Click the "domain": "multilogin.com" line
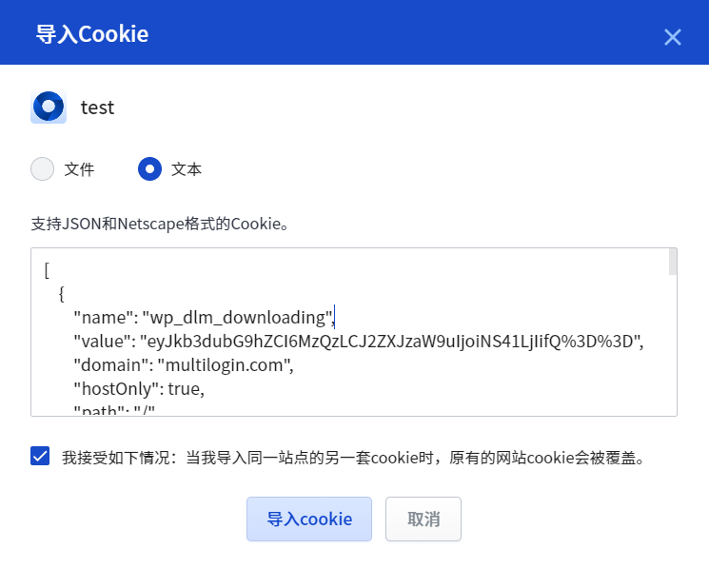The image size is (709, 588). pyautogui.click(x=184, y=365)
